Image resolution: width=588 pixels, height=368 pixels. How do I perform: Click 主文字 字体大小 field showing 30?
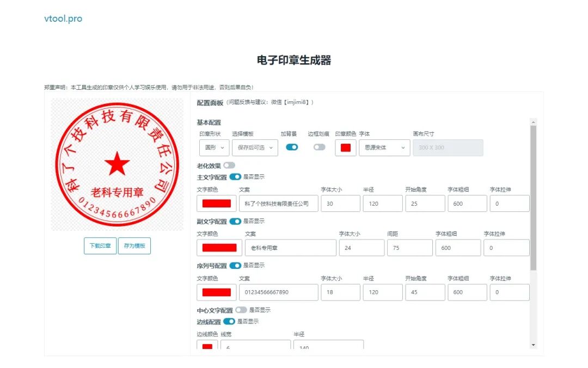[x=340, y=204]
